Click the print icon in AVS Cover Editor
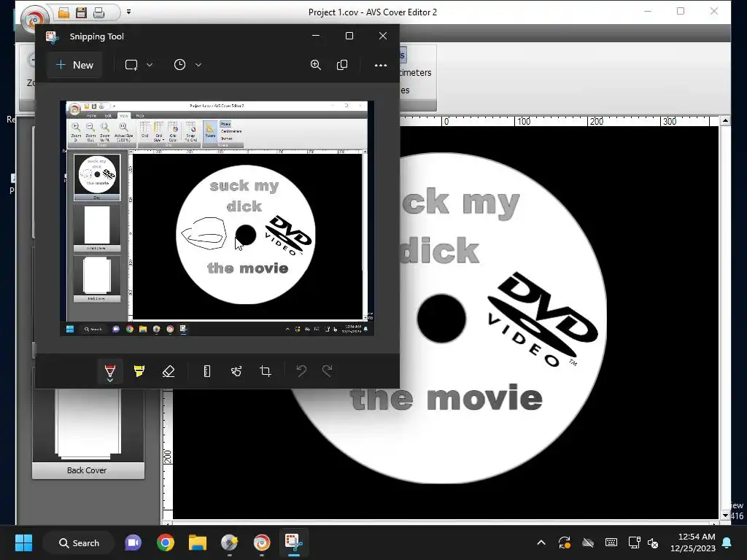Viewport: 747px width, 560px height. [98, 13]
